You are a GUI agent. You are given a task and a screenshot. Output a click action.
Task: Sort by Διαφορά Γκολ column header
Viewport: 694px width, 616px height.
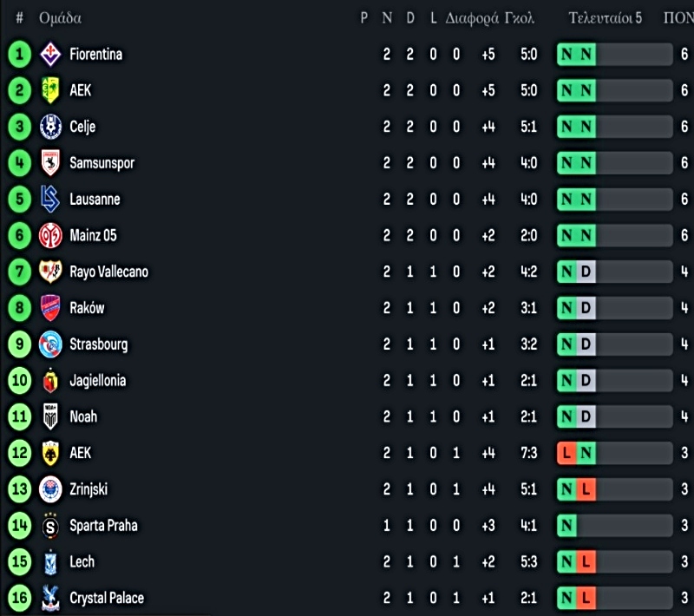click(489, 18)
